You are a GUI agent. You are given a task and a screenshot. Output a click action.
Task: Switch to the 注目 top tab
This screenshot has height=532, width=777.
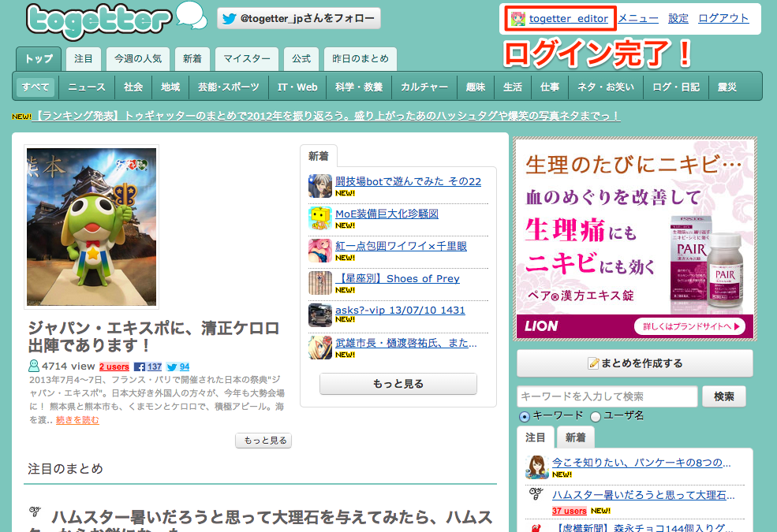pyautogui.click(x=84, y=59)
